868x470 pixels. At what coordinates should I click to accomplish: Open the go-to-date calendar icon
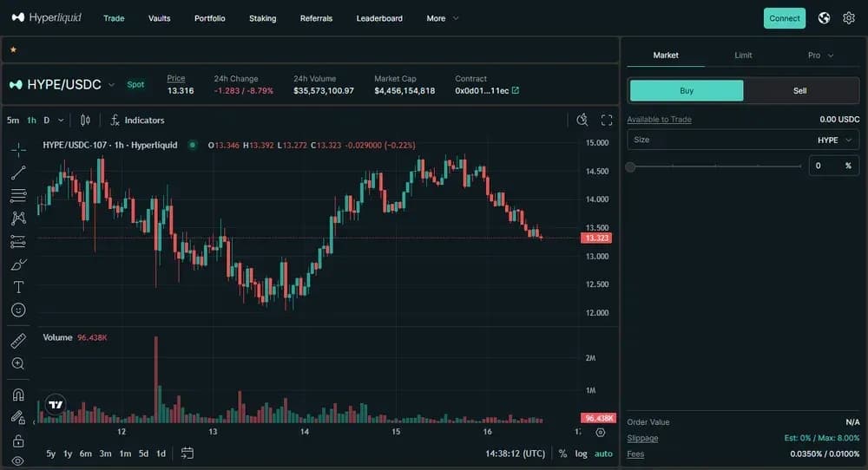pos(187,454)
